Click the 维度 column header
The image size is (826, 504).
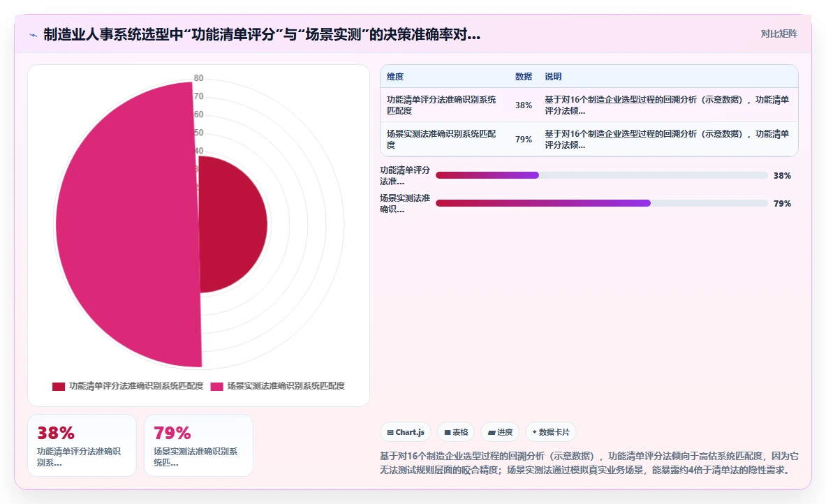click(395, 76)
